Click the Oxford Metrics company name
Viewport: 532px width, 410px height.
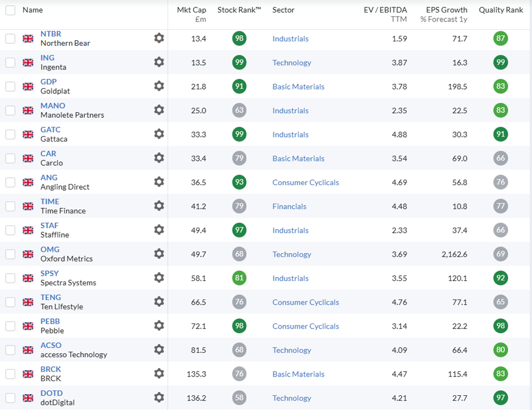pyautogui.click(x=67, y=259)
